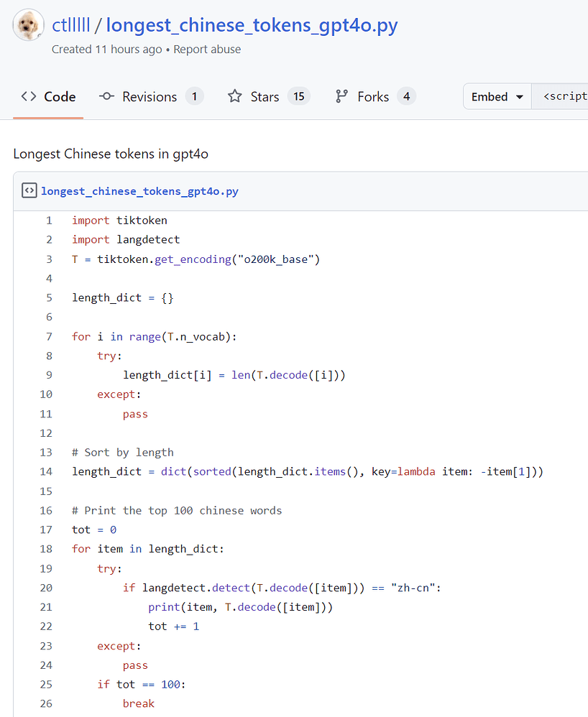The height and width of the screenshot is (717, 588).
Task: Click the '# Sort by length' comment
Action: 123,452
